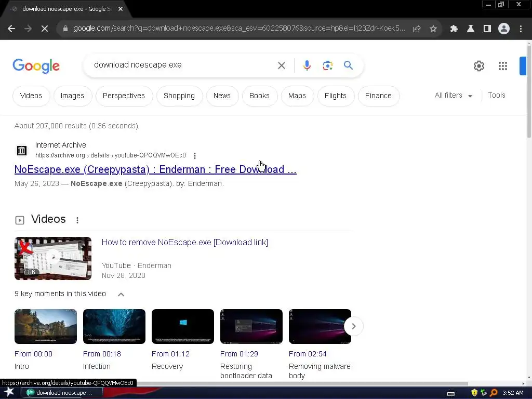
Task: Open How to remove NoEscape.exe video link
Action: pos(185,242)
